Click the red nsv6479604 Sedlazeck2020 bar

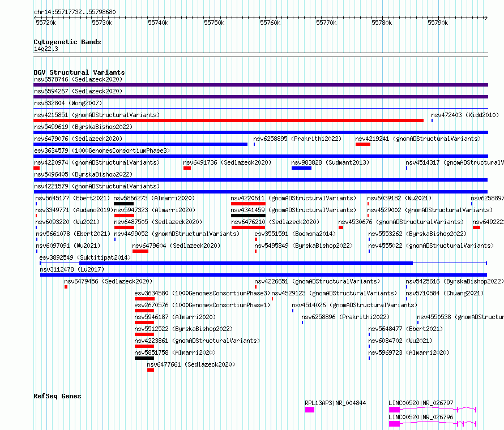click(x=140, y=251)
